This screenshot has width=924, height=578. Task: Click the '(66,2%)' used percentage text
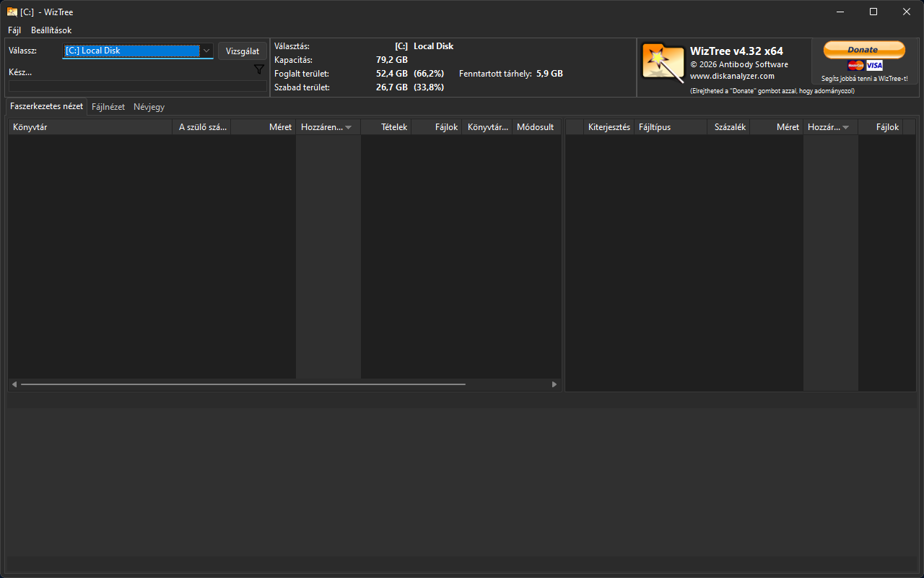tap(429, 74)
